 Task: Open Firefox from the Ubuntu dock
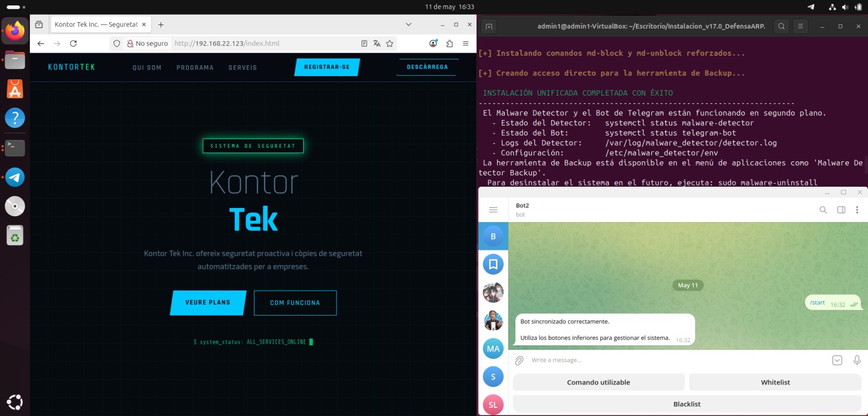pyautogui.click(x=15, y=30)
